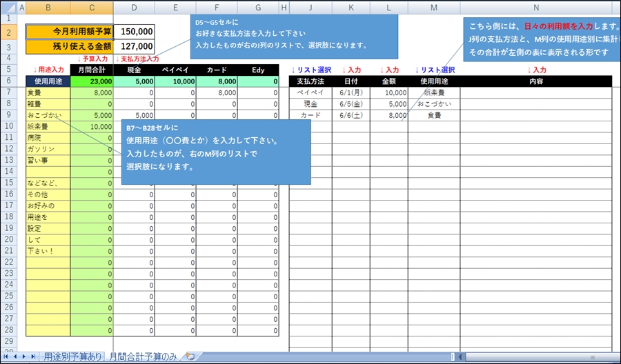
Task: Click 現金 in row 8 of 支払方法 column
Action: [310, 104]
